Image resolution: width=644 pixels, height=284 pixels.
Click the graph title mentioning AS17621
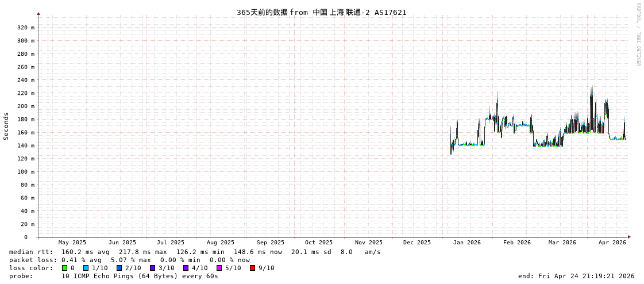(321, 12)
